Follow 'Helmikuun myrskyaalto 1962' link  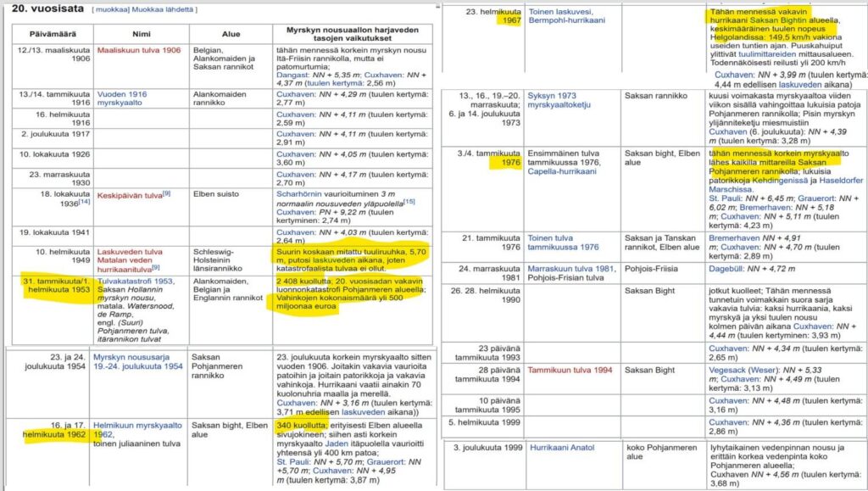(134, 423)
